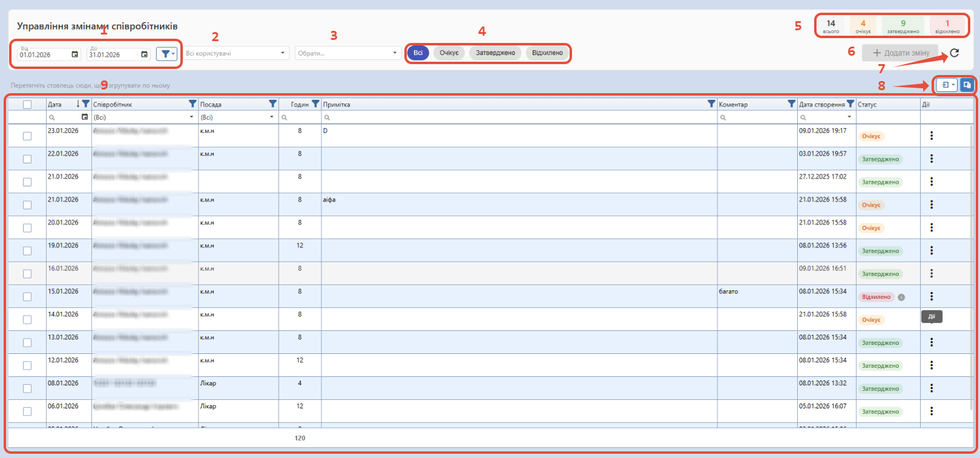Click the Статус column header
The width and height of the screenshot is (980, 458).
pos(867,105)
